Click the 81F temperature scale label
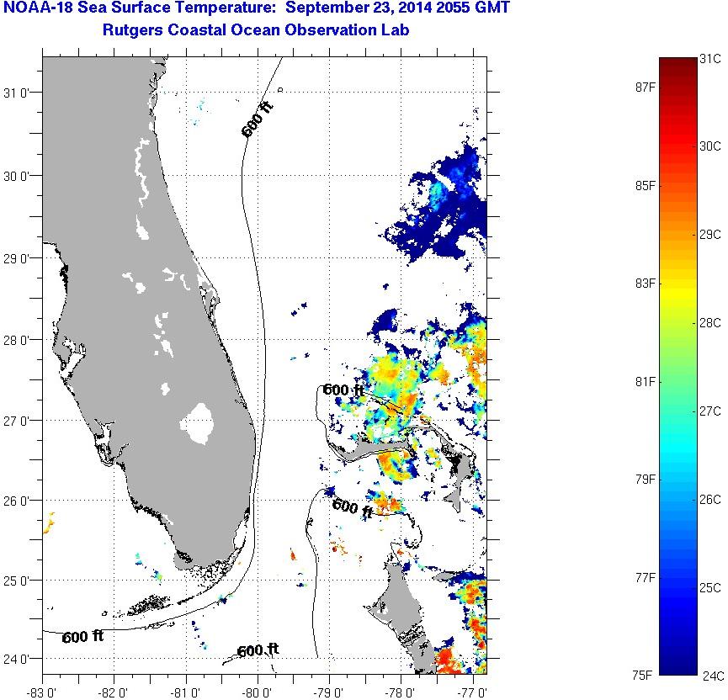The image size is (728, 700). point(646,381)
